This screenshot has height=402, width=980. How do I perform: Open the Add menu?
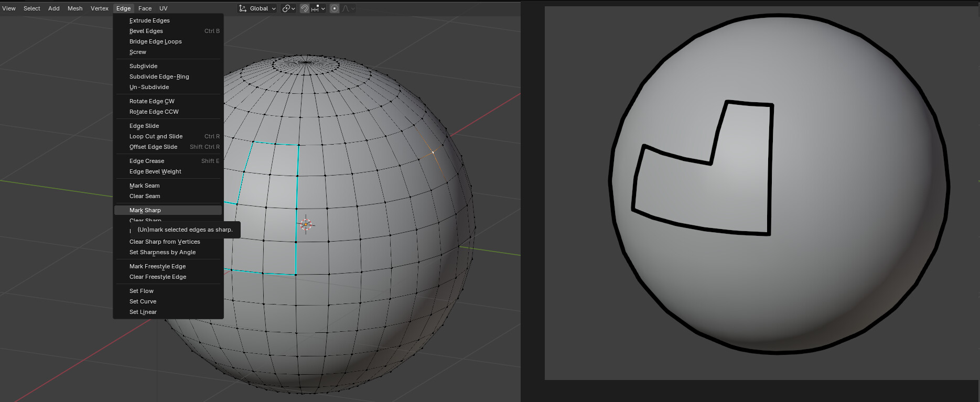pos(54,8)
